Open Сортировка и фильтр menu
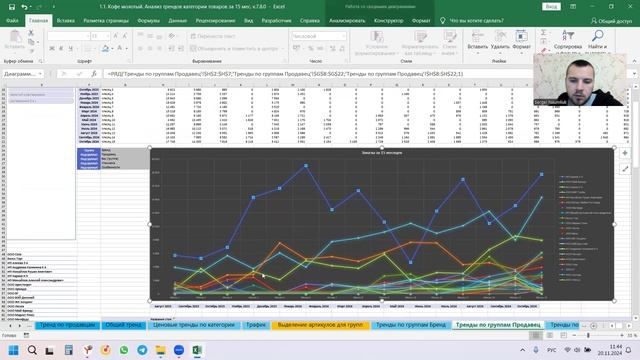 pos(568,41)
